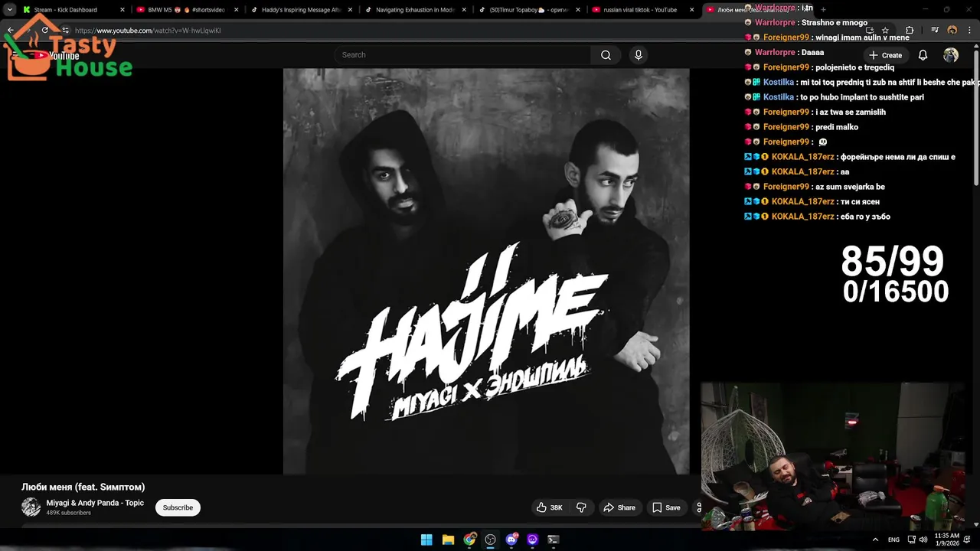
Task: Click video title Люби меня (feat. Simптом)
Action: click(83, 487)
